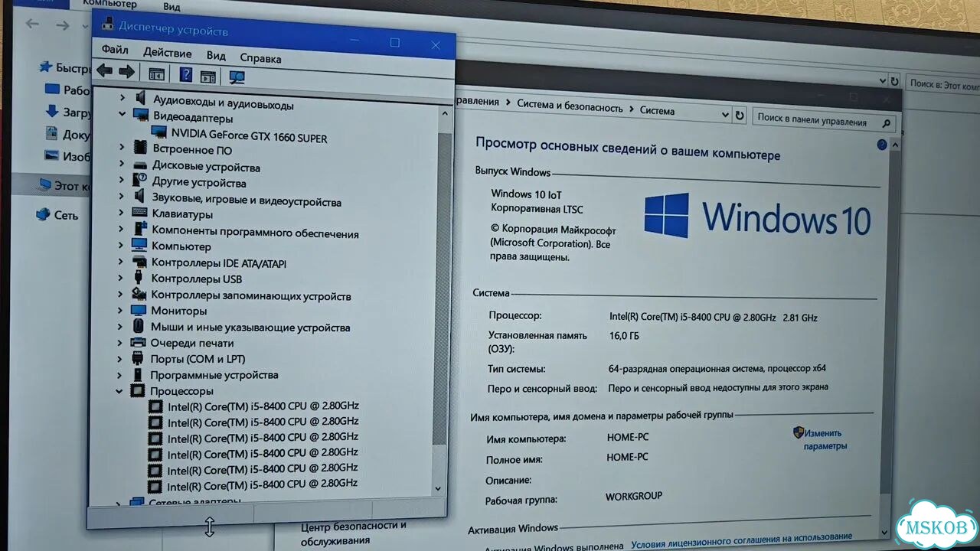
Task: Open the license terms agreement link
Action: [x=741, y=540]
